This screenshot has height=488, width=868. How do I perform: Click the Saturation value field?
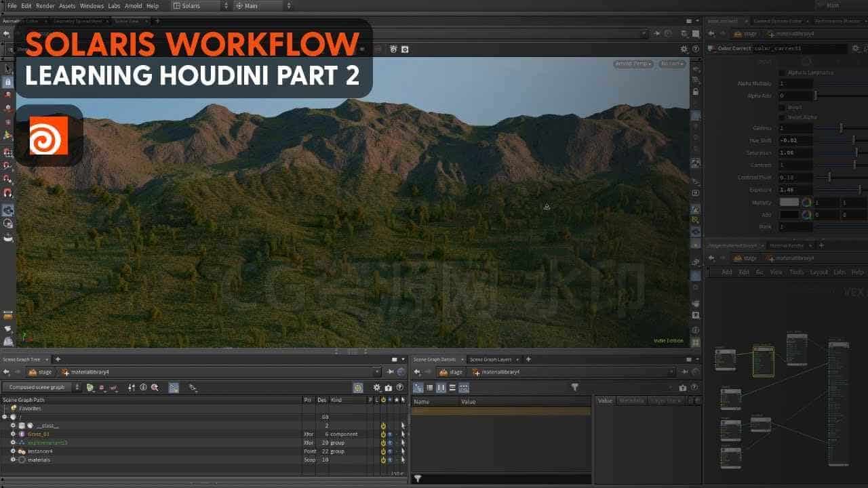click(795, 152)
